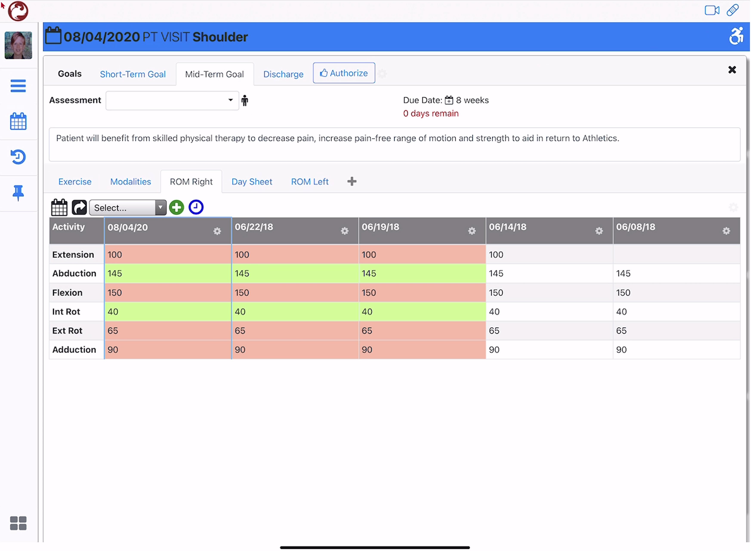Viewport: 756px width, 551px height.
Task: Click the Mid-Term Goal tab
Action: pos(214,73)
